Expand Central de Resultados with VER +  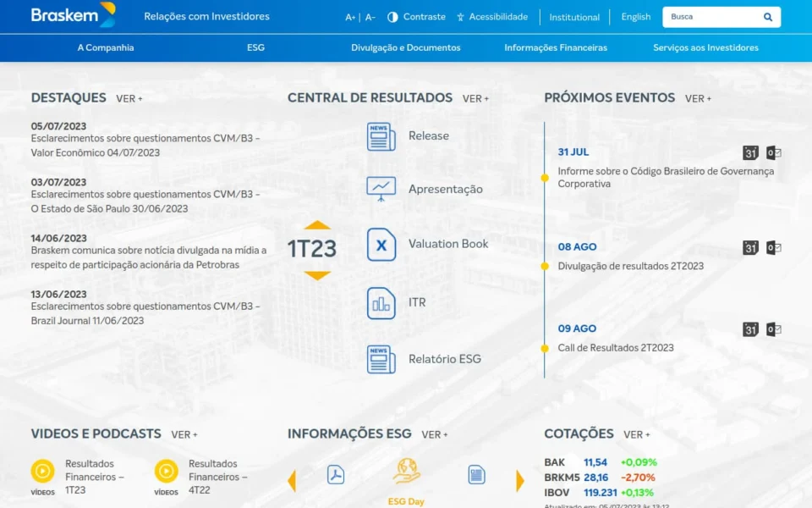click(475, 98)
